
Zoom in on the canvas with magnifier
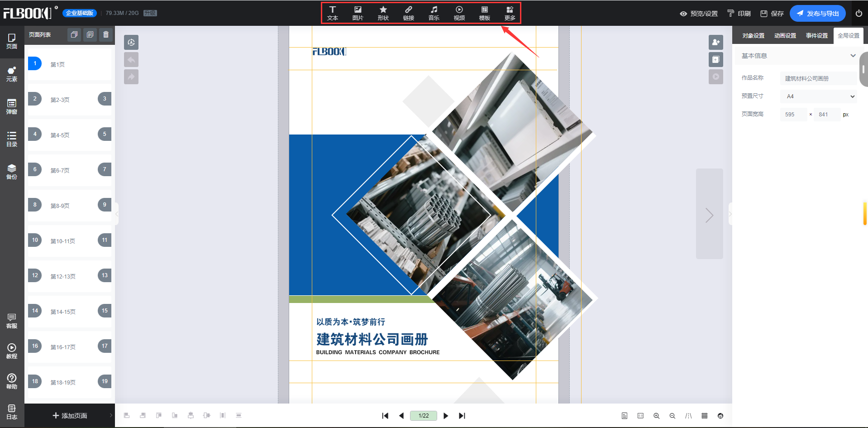(656, 415)
